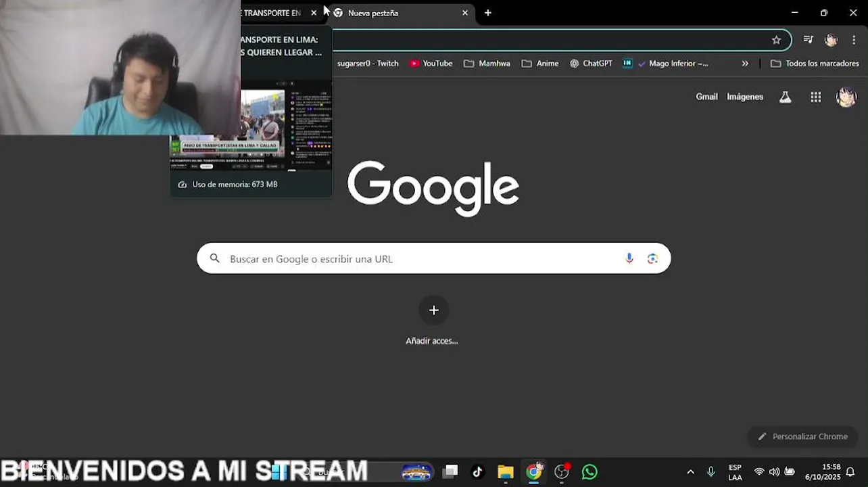868x487 pixels.
Task: Open the Chrome profile avatar in toolbar
Action: pyautogui.click(x=831, y=40)
